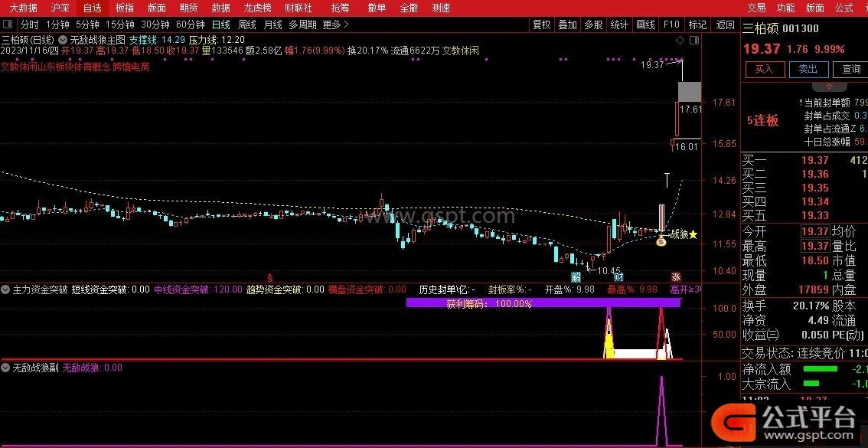The height and width of the screenshot is (448, 868).
Task: Click the 标记 toolbar button
Action: click(697, 25)
